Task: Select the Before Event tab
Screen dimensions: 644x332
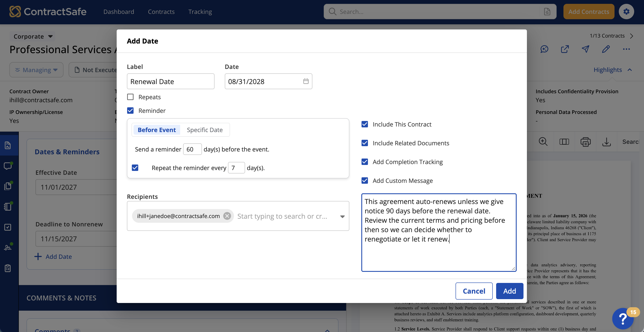Action: point(156,130)
